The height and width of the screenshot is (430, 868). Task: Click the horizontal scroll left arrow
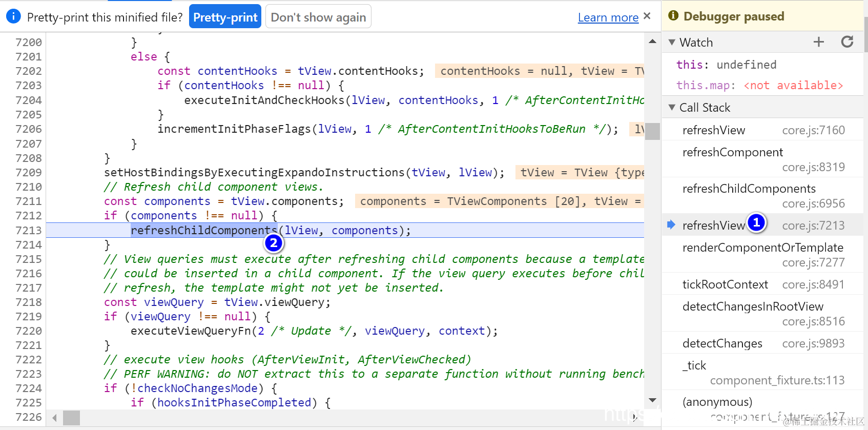[x=54, y=418]
